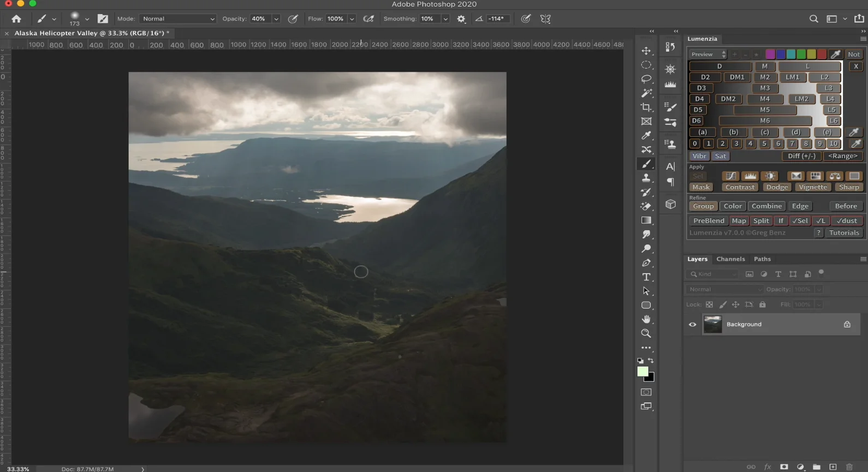Change screen mode from toolbar
This screenshot has width=868, height=472.
coord(646,407)
